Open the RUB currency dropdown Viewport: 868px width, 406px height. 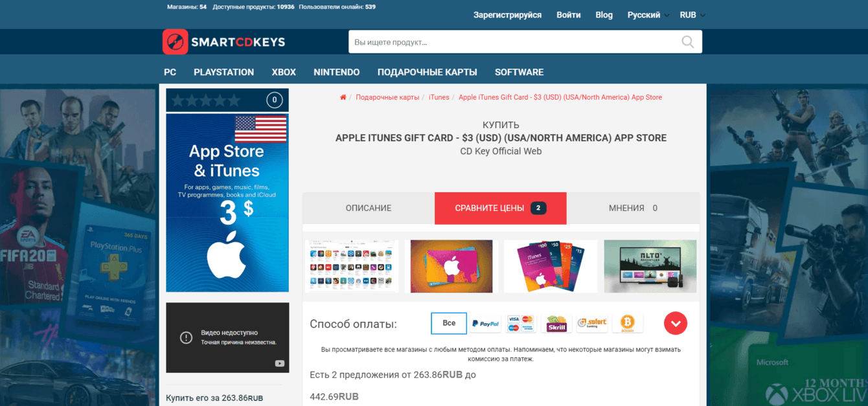pyautogui.click(x=692, y=15)
